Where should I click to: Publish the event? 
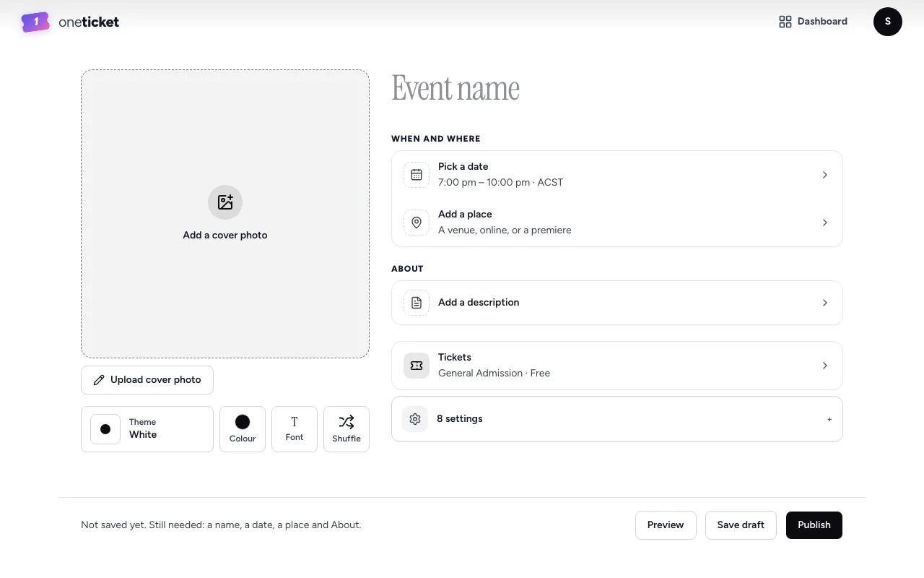tap(814, 525)
